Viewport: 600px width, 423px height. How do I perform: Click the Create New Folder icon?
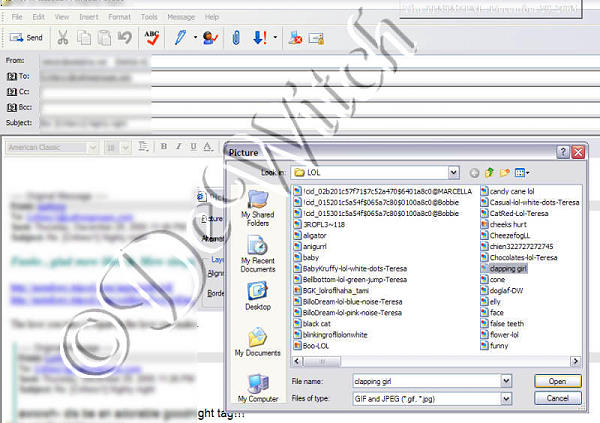pos(506,172)
